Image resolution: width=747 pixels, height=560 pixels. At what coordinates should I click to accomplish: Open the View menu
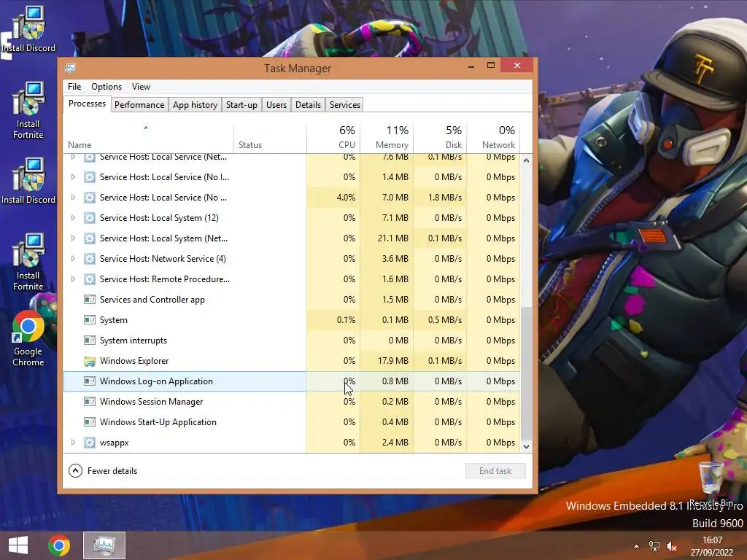141,87
